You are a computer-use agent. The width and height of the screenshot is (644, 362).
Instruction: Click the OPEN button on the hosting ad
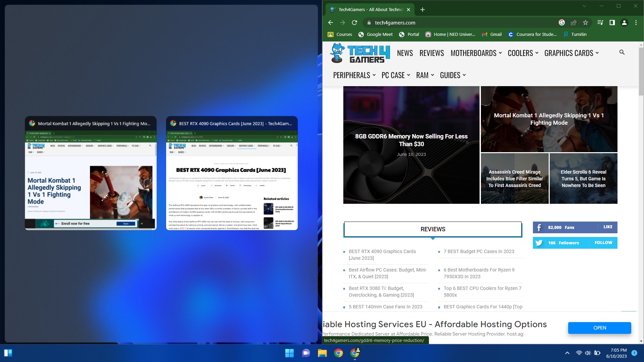[x=599, y=328]
